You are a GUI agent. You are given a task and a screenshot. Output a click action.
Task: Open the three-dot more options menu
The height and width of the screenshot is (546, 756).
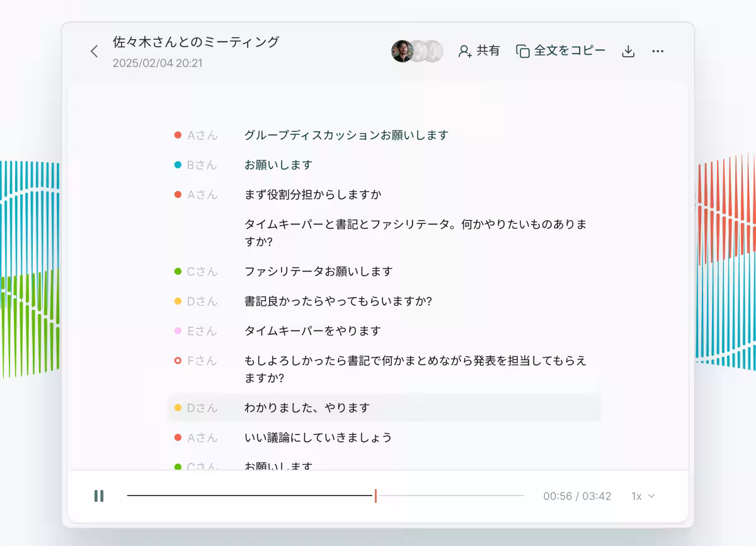click(658, 51)
